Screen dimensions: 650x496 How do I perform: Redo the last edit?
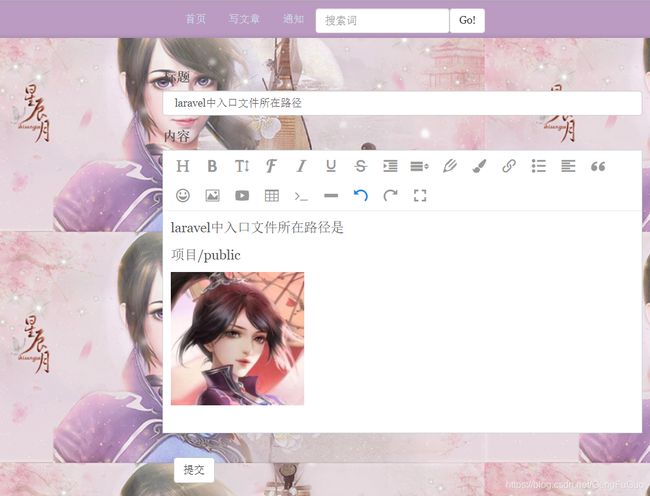click(x=390, y=195)
